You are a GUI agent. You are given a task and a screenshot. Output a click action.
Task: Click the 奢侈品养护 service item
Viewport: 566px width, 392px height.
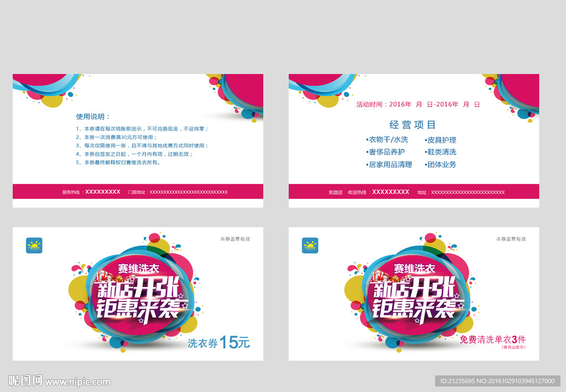[385, 152]
